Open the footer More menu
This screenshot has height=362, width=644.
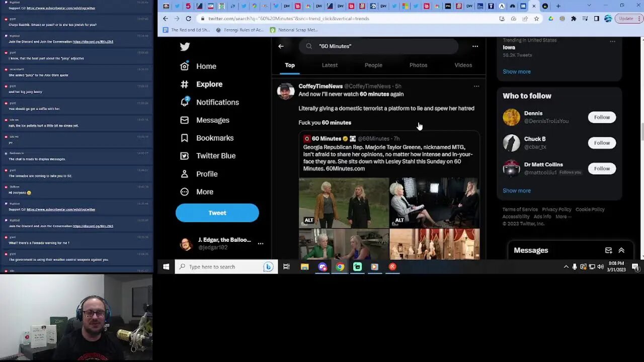(563, 217)
